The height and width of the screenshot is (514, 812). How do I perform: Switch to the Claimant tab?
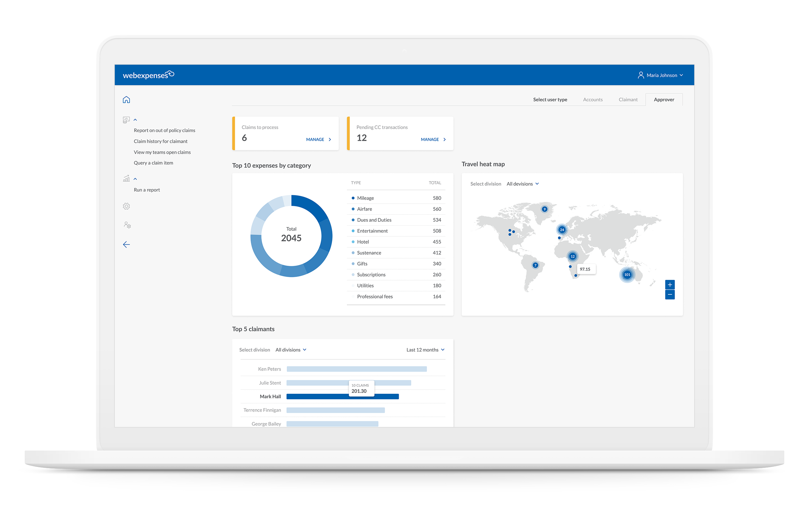pyautogui.click(x=627, y=100)
